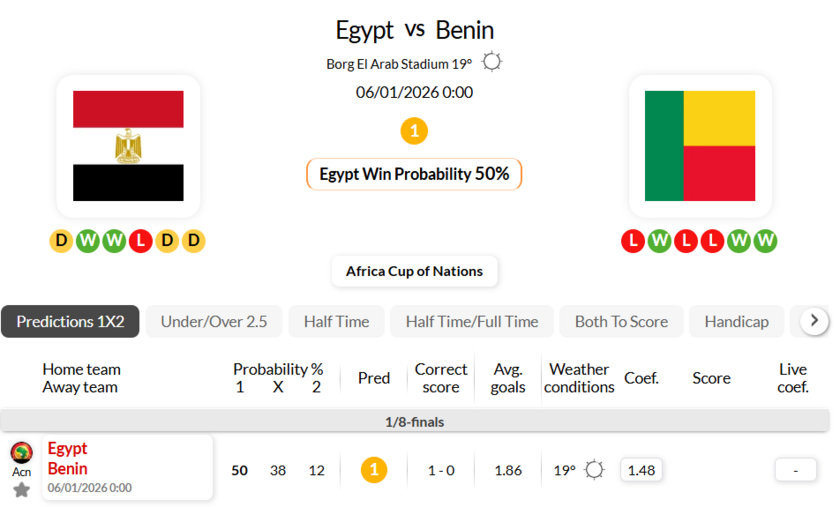The width and height of the screenshot is (840, 507).
Task: Open the Both To Score tab
Action: click(621, 321)
